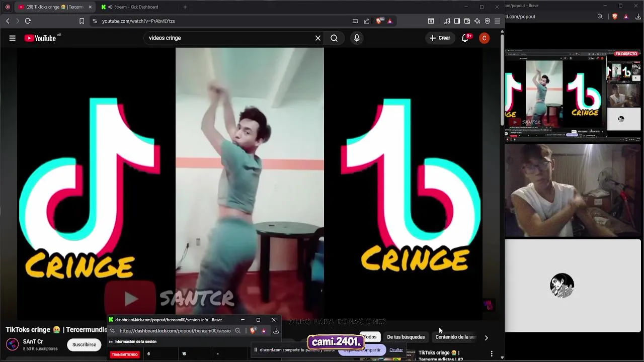The width and height of the screenshot is (644, 362).
Task: Select the 'Todos' filter chip
Action: tap(370, 337)
